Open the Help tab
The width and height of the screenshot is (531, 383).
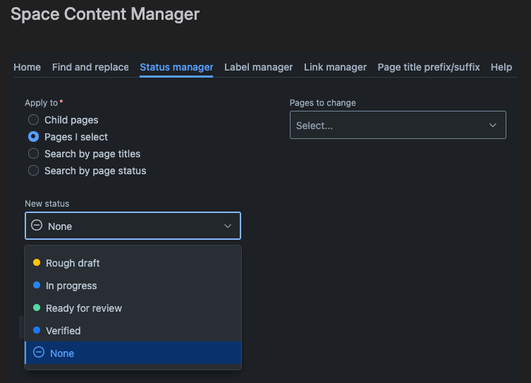[501, 67]
